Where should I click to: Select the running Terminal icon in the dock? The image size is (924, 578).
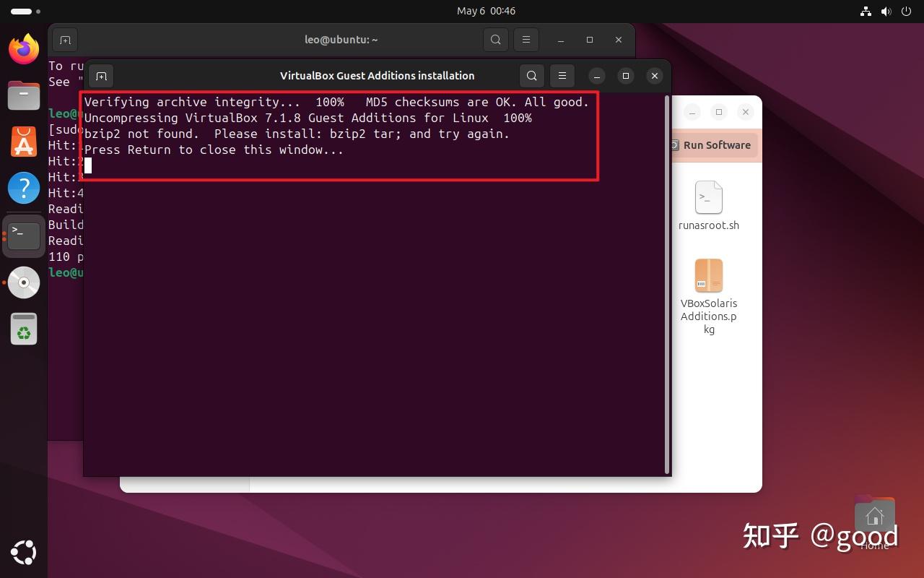(x=23, y=235)
